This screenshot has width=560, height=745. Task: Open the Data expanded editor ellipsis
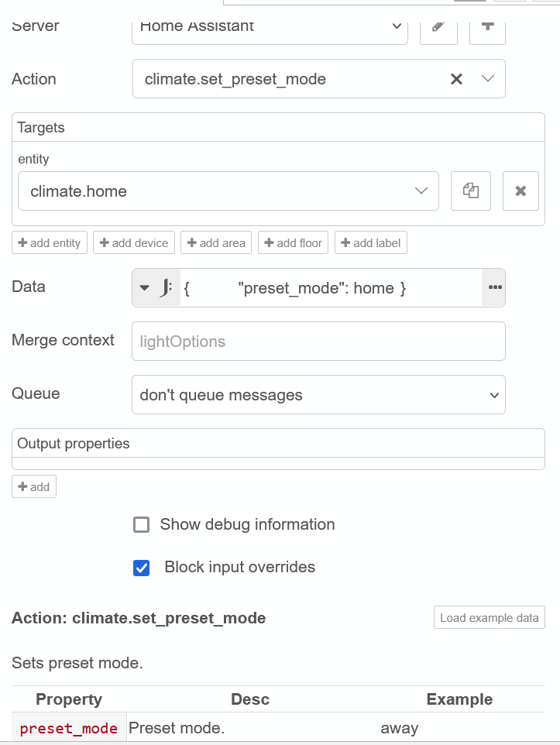[494, 287]
